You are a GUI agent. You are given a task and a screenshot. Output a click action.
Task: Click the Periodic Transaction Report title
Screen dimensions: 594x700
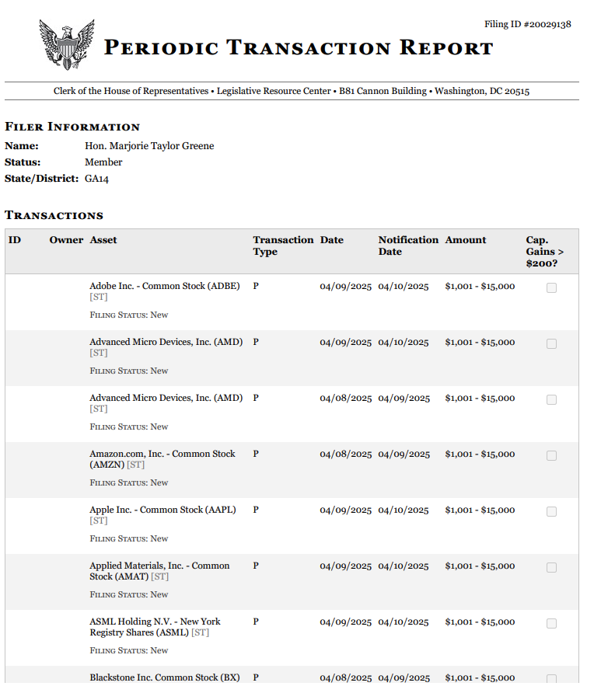point(299,48)
